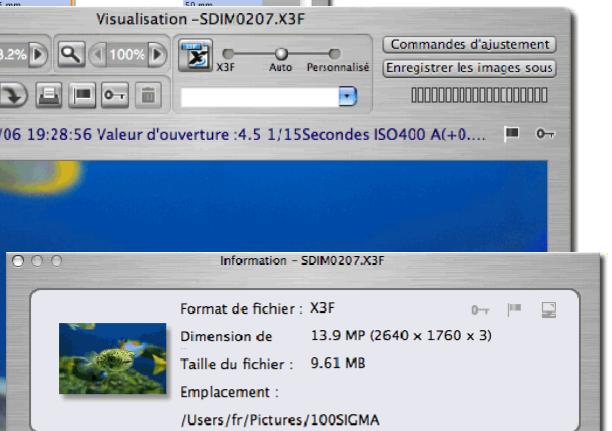Click Information window title bar text
Screen dimensions: 612x431
[x=302, y=261]
